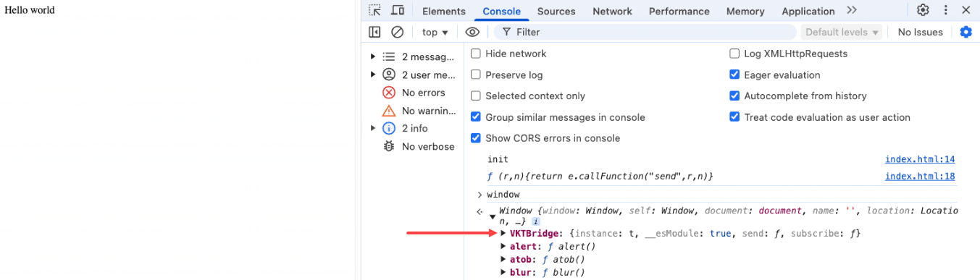Enable Preserve log checkbox
980x280 pixels.
point(476,75)
